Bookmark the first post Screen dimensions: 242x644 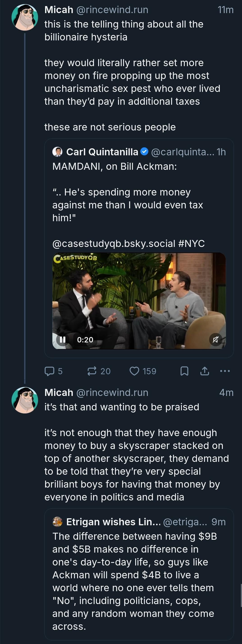(184, 371)
